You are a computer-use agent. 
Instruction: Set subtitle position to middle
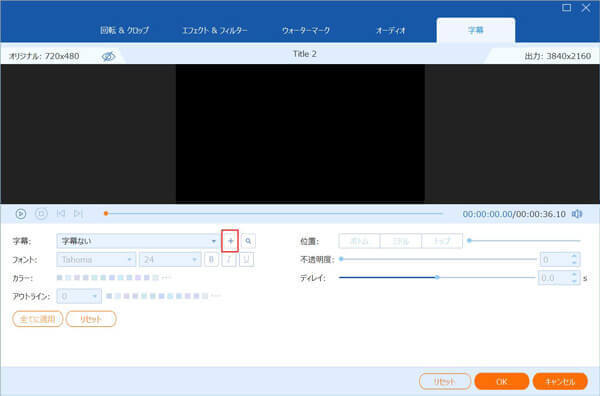click(x=401, y=241)
